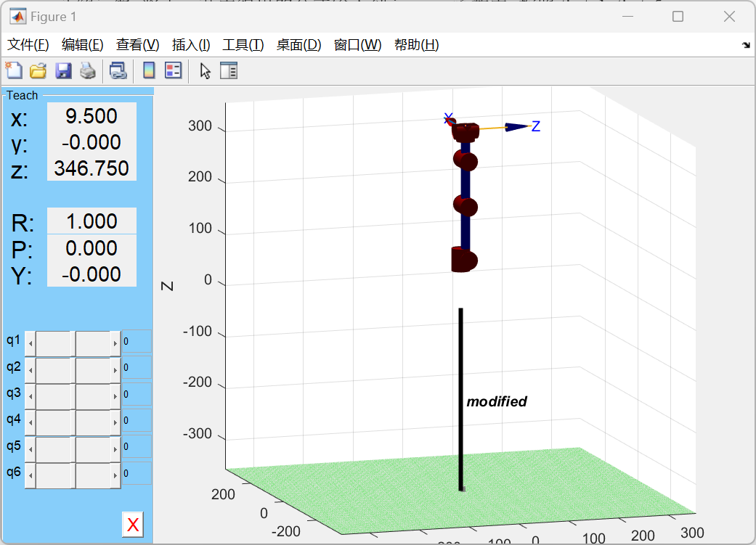The image size is (756, 545).
Task: Print the figure using the printer icon
Action: 88,71
